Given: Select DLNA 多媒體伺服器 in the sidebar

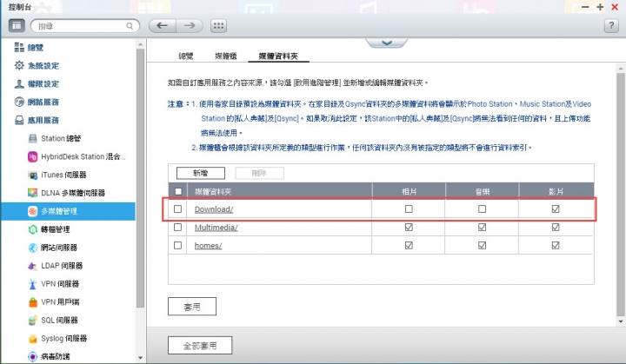Looking at the screenshot, I should 73,193.
